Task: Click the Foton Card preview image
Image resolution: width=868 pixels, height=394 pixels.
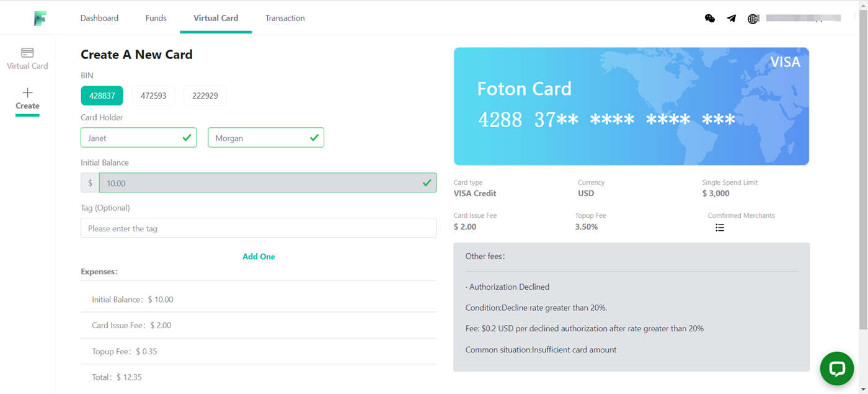Action: [631, 106]
